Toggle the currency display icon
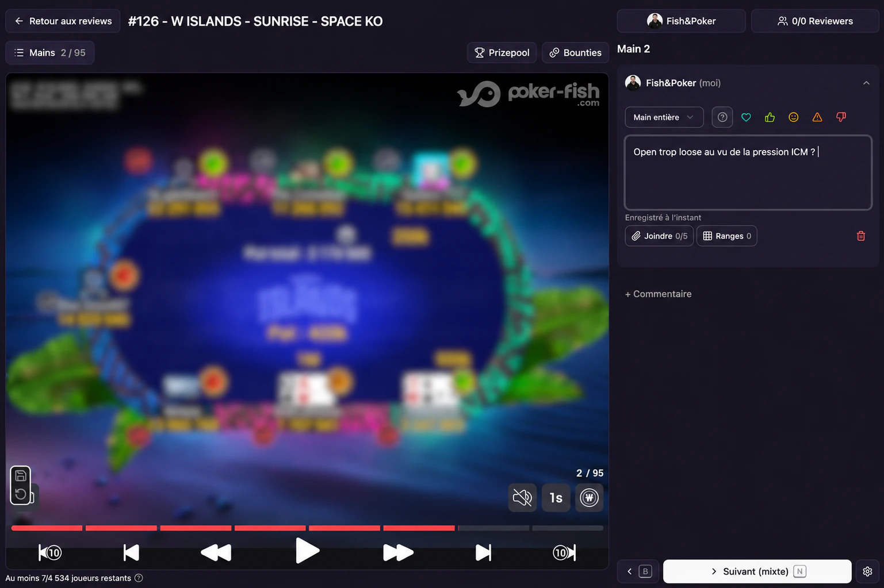The width and height of the screenshot is (884, 588). (589, 498)
